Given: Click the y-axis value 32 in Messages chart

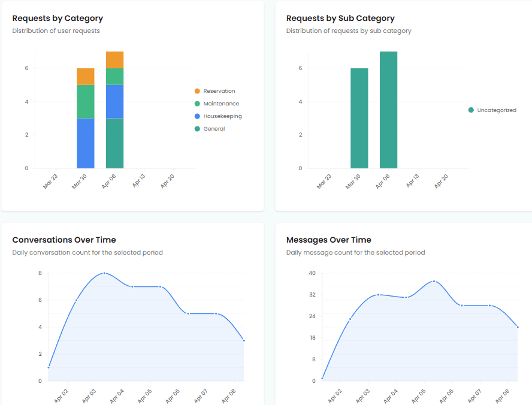Looking at the screenshot, I should pyautogui.click(x=313, y=295).
